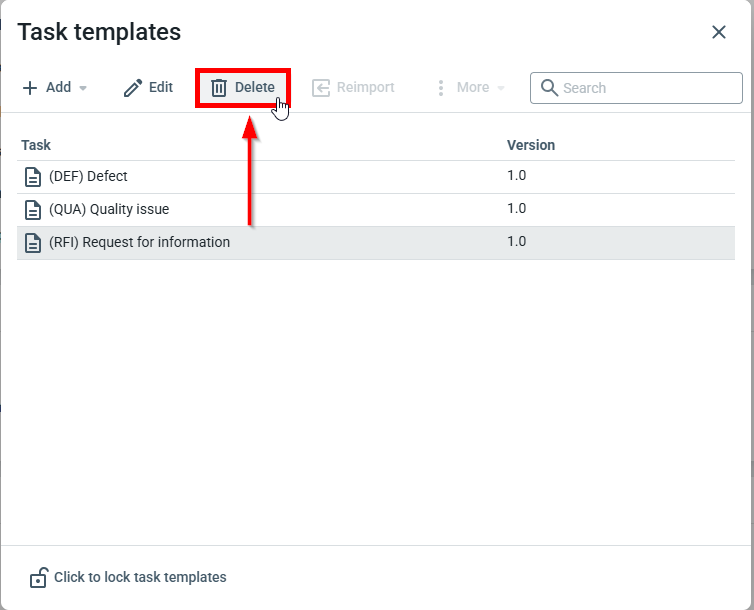Sort by the Version column header
Viewport: 754px width, 610px height.
(x=530, y=145)
